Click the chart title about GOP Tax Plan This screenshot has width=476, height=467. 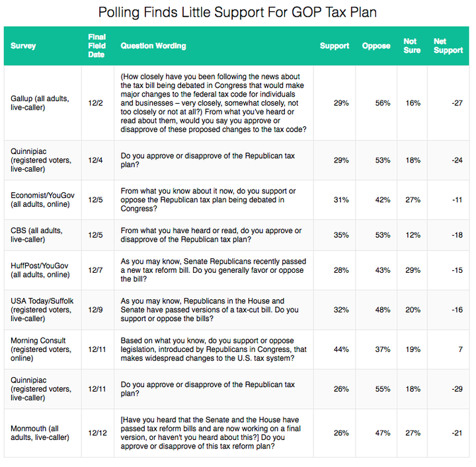[237, 13]
